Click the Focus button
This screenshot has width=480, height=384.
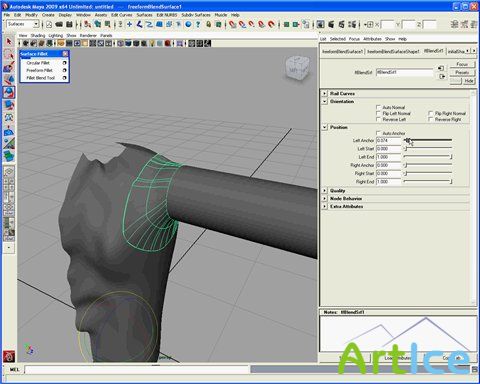(x=462, y=64)
